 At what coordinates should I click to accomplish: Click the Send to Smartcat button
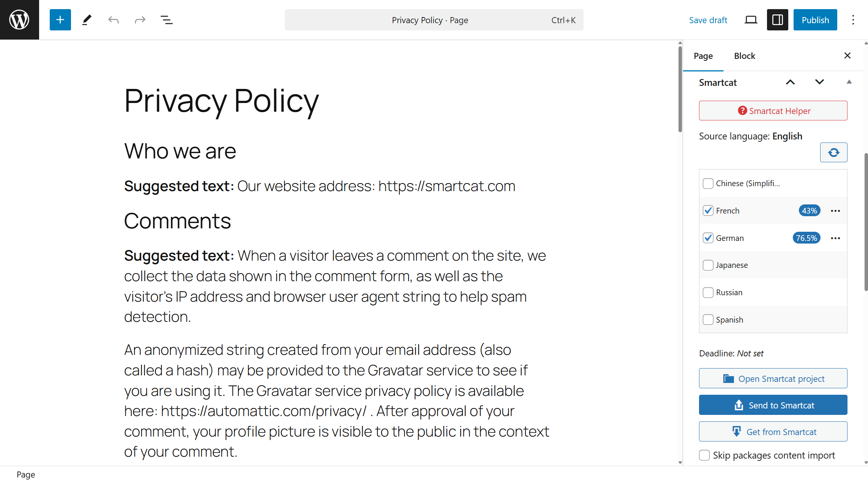[x=773, y=405]
